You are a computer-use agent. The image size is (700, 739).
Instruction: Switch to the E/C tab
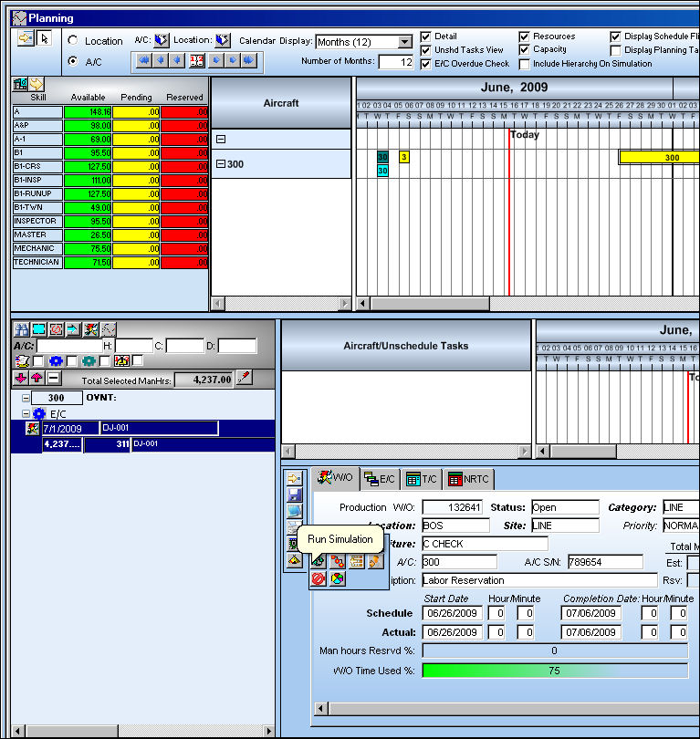coord(381,479)
